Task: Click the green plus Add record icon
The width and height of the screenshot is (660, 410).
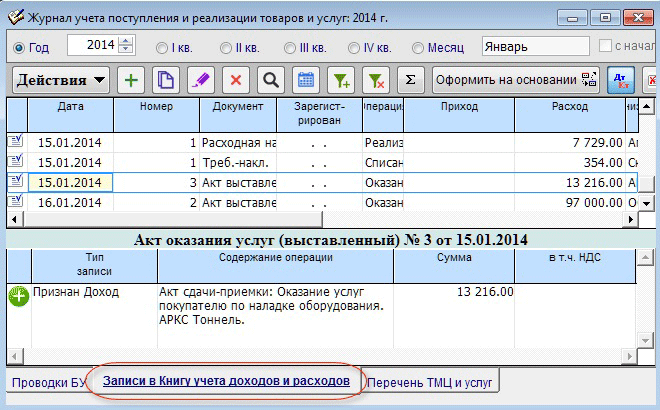Action: tap(131, 80)
